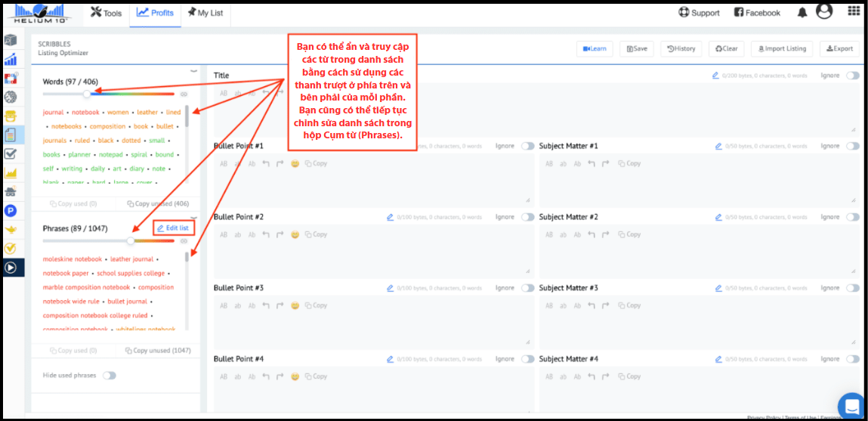Screen dimensions: 868x421
Task: Toggle the Hide used phrases switch
Action: (110, 375)
